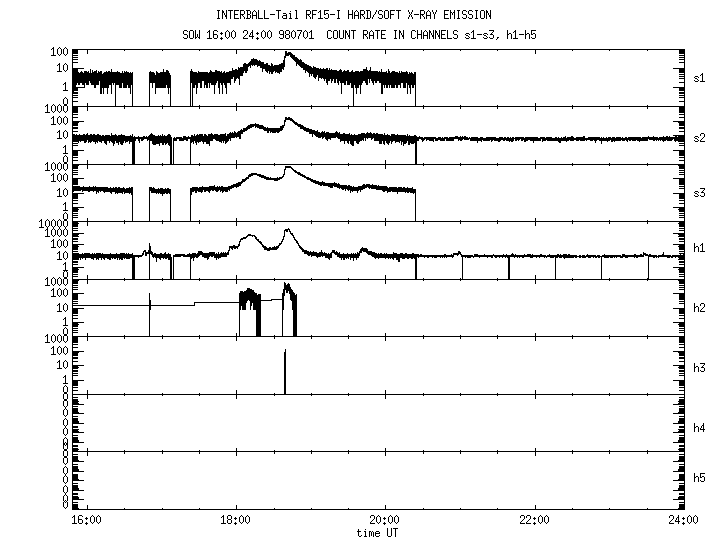Click the h5 channel label
This screenshot has height=550, width=720.
coord(700,478)
